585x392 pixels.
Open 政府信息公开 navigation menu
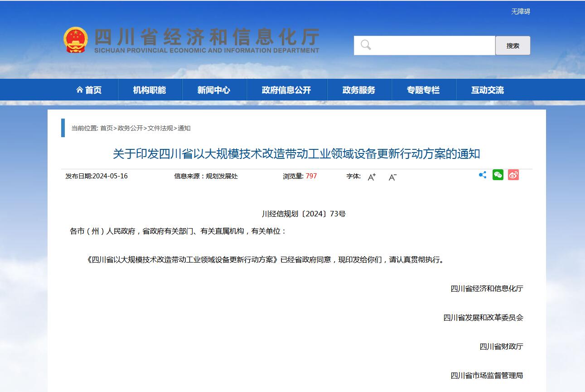point(286,90)
